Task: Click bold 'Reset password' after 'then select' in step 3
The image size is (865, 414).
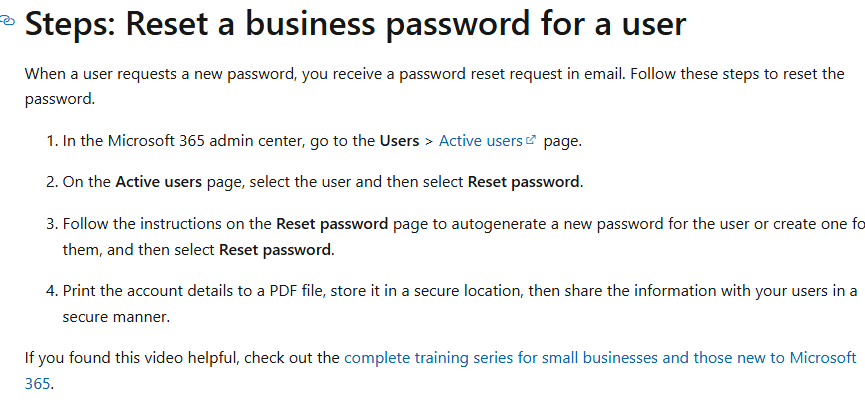Action: coord(275,250)
